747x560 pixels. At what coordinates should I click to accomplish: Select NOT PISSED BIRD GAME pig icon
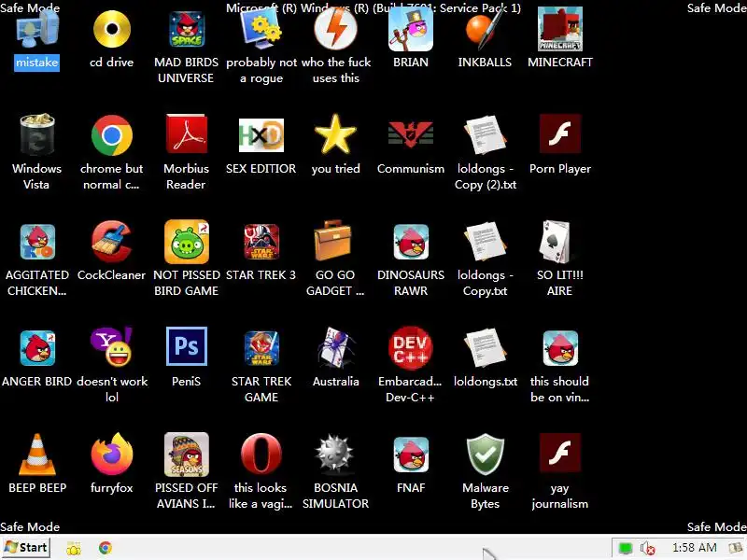pos(186,242)
